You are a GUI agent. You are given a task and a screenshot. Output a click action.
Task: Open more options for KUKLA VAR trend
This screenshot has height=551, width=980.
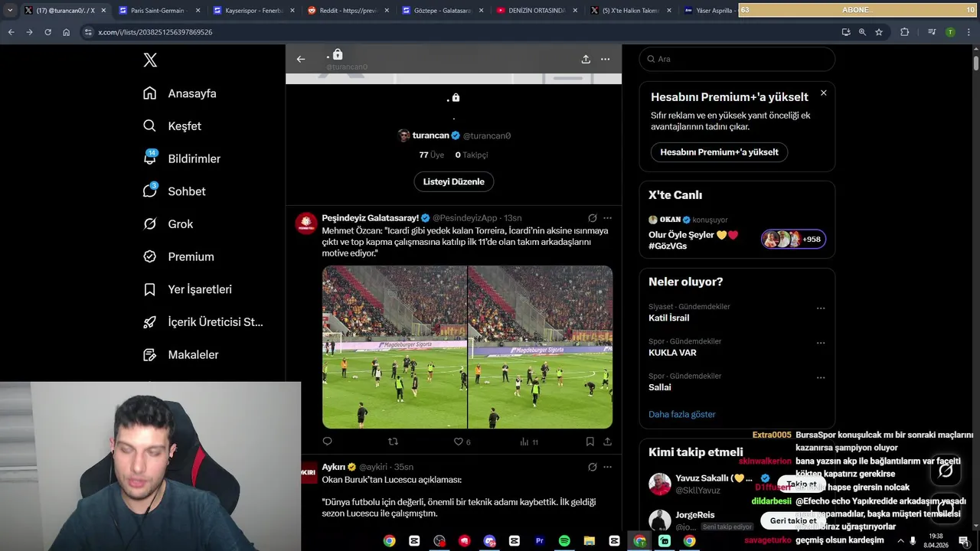[x=821, y=343]
